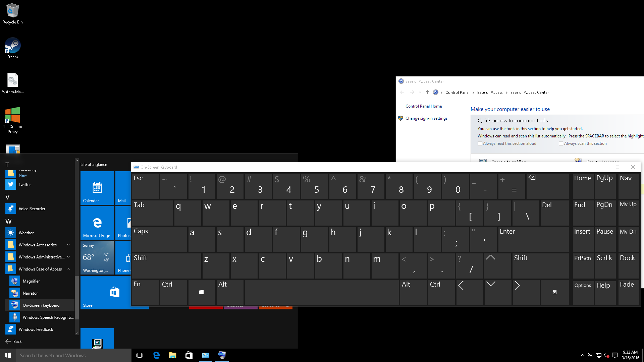The image size is (644, 362).
Task: Click the Windows key on On-Screen Keyboard
Action: 201,292
